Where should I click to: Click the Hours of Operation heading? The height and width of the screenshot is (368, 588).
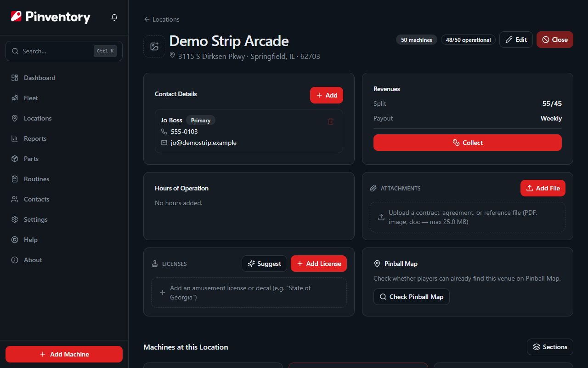(181, 188)
